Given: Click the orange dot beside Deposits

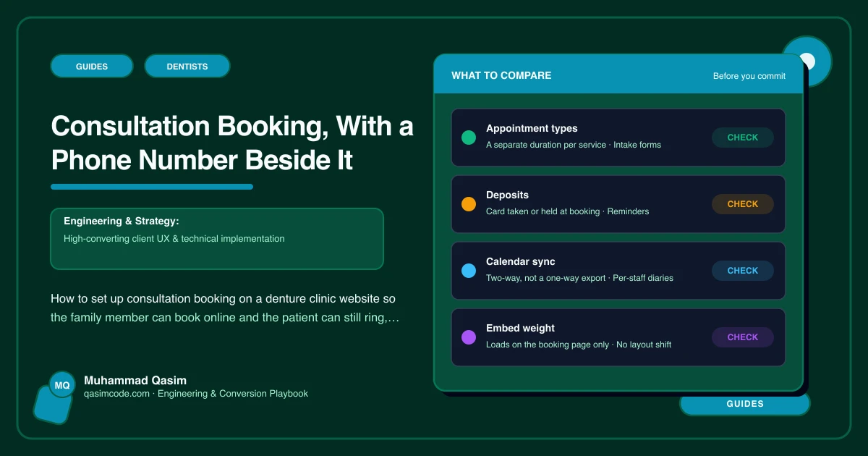Looking at the screenshot, I should 469,204.
